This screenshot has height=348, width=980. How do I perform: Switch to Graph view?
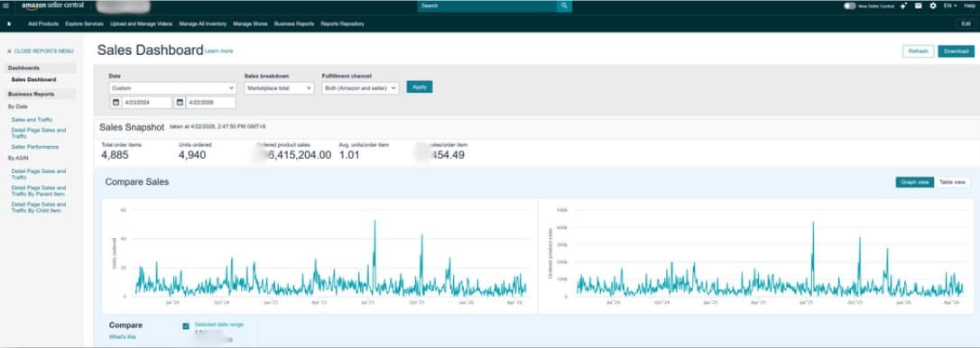click(914, 182)
